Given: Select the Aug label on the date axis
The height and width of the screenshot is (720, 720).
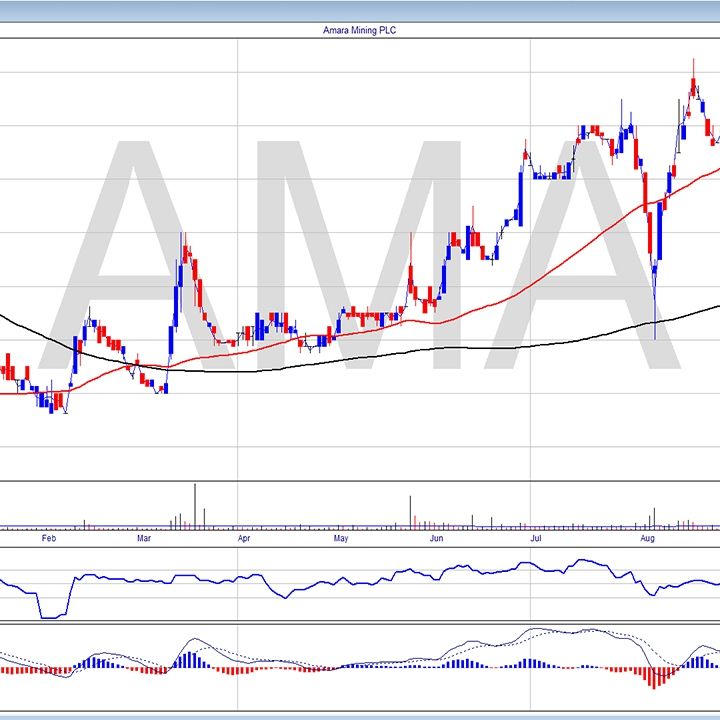Looking at the screenshot, I should pyautogui.click(x=647, y=538).
